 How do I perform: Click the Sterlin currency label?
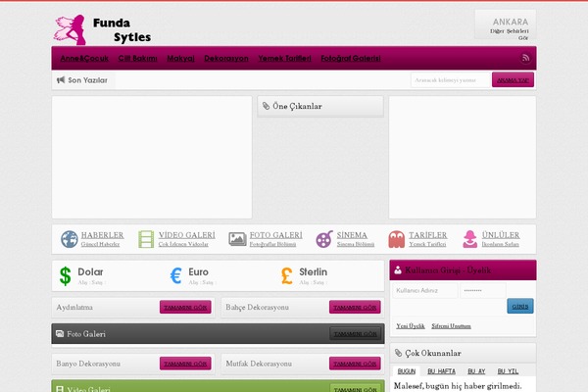(314, 271)
